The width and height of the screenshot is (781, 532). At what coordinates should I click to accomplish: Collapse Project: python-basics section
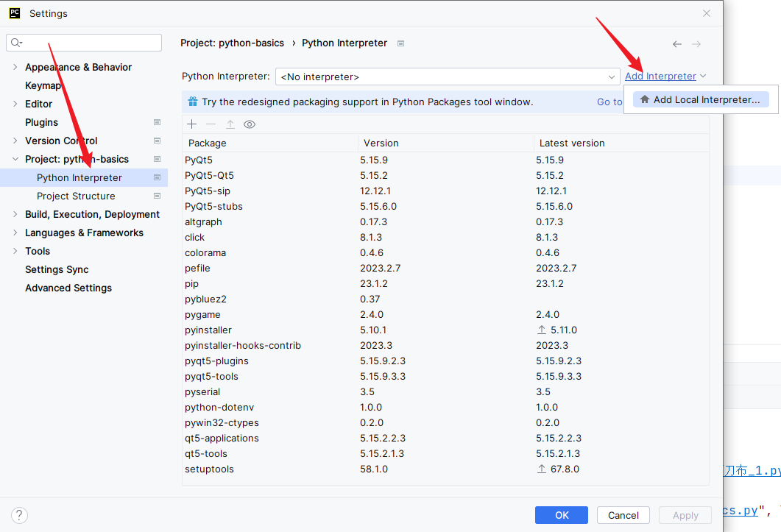15,159
